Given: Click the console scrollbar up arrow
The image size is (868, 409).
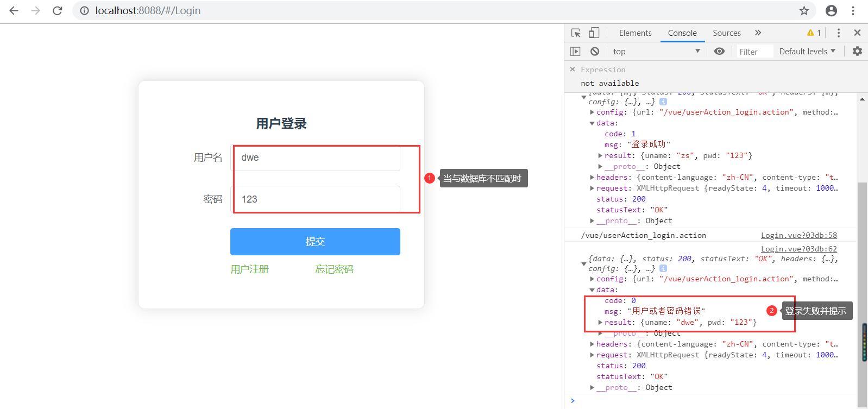Looking at the screenshot, I should [x=862, y=99].
